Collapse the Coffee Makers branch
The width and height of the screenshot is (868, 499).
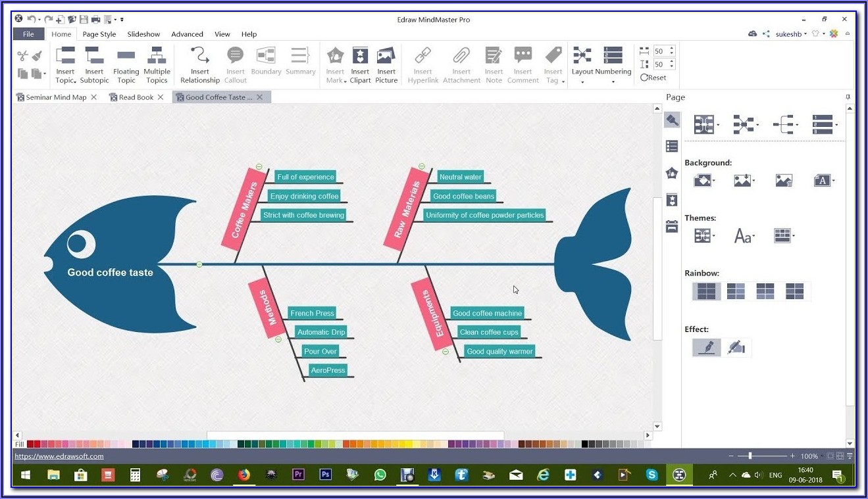click(259, 167)
